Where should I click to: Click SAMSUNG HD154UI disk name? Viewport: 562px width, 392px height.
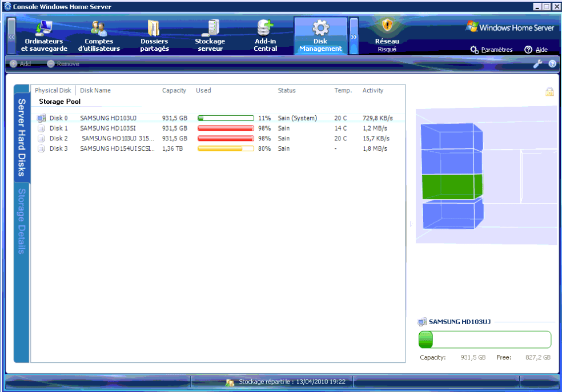117,148
